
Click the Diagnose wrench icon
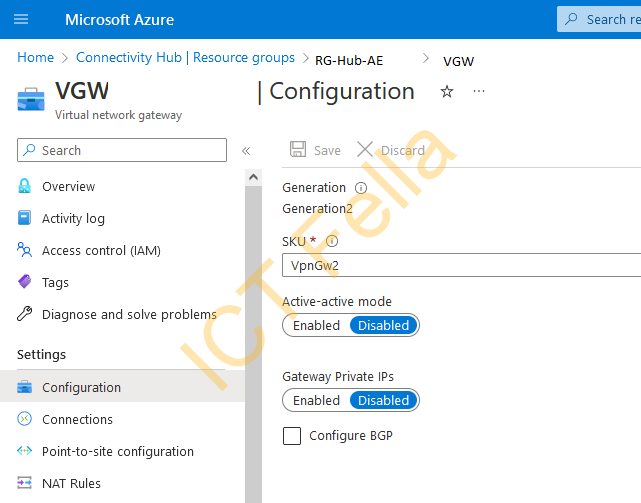click(x=25, y=314)
